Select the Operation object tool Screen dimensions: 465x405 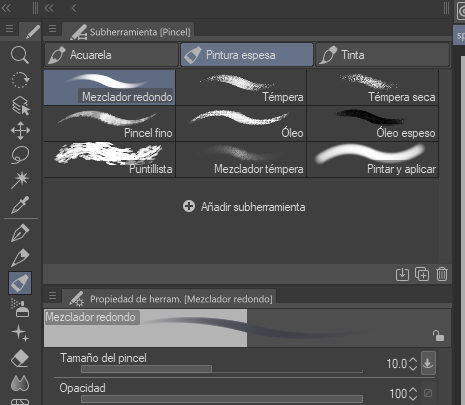(20, 105)
